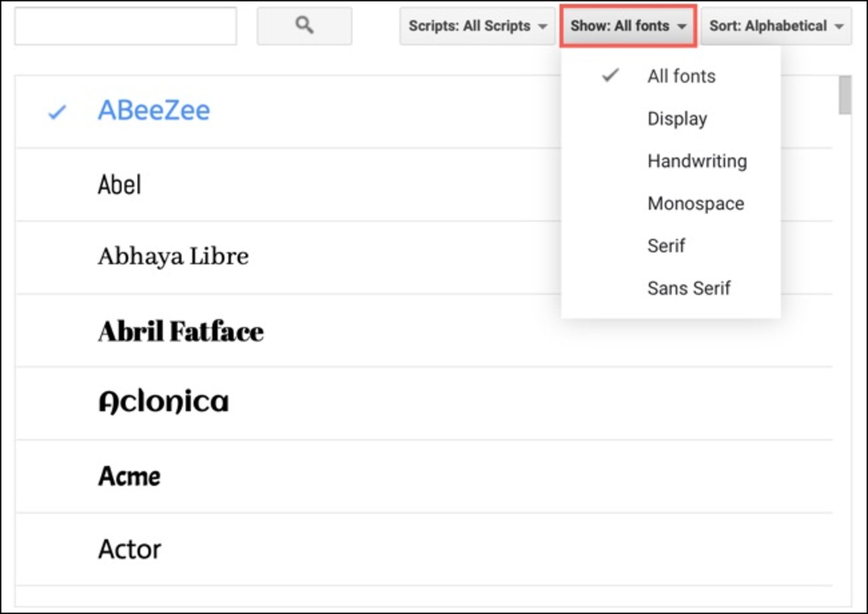The image size is (868, 614).
Task: Click the Abril Fatface font name
Action: point(181,331)
